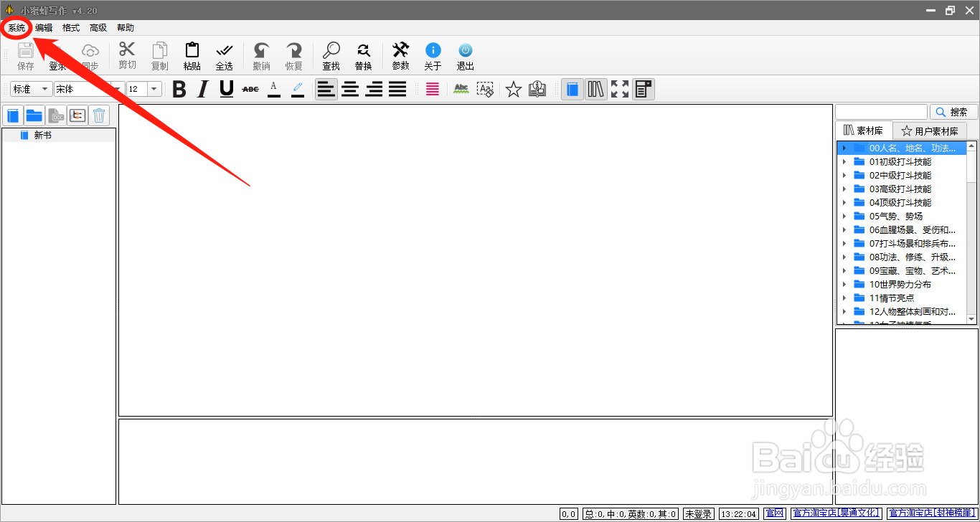This screenshot has height=522, width=980.
Task: Enable justified text alignment
Action: [x=397, y=89]
